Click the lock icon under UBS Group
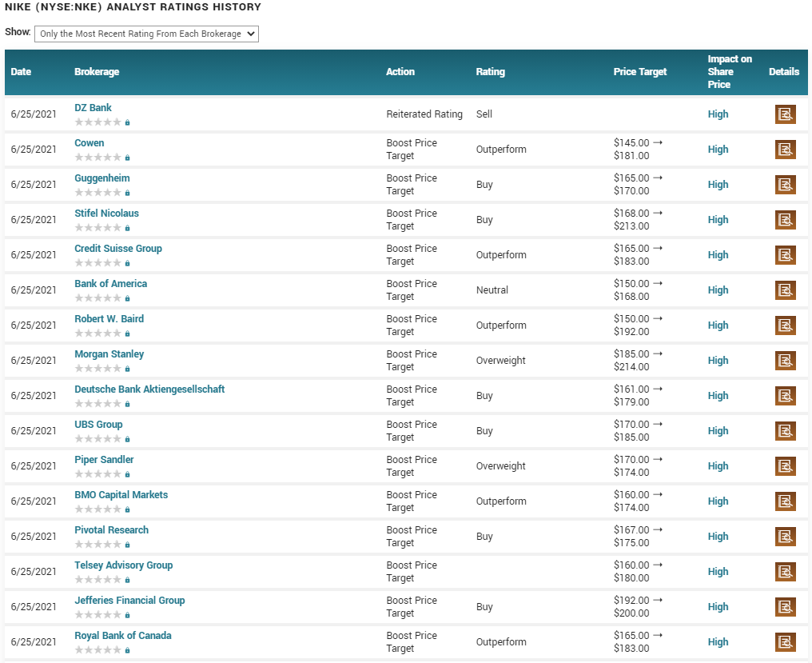Viewport: 812px width, 663px height. point(127,439)
